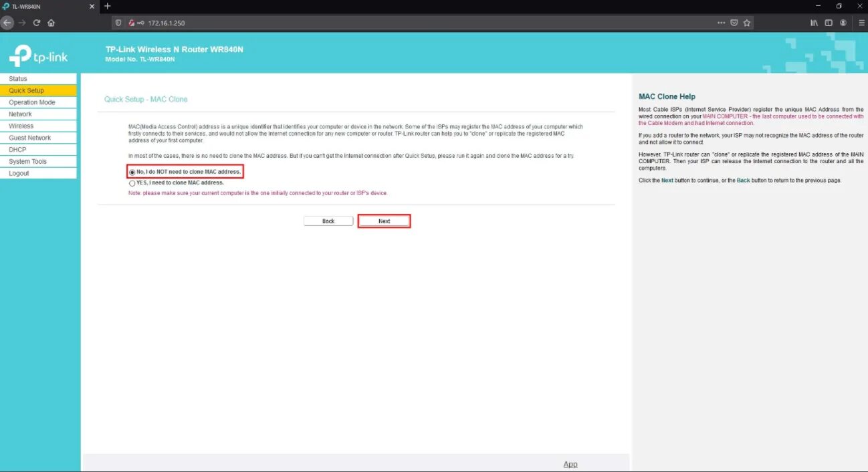Open the Network menu item
The width and height of the screenshot is (868, 472).
click(38, 114)
